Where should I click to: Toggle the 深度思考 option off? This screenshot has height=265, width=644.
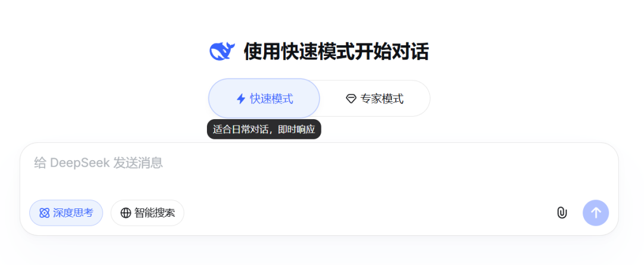pos(66,213)
